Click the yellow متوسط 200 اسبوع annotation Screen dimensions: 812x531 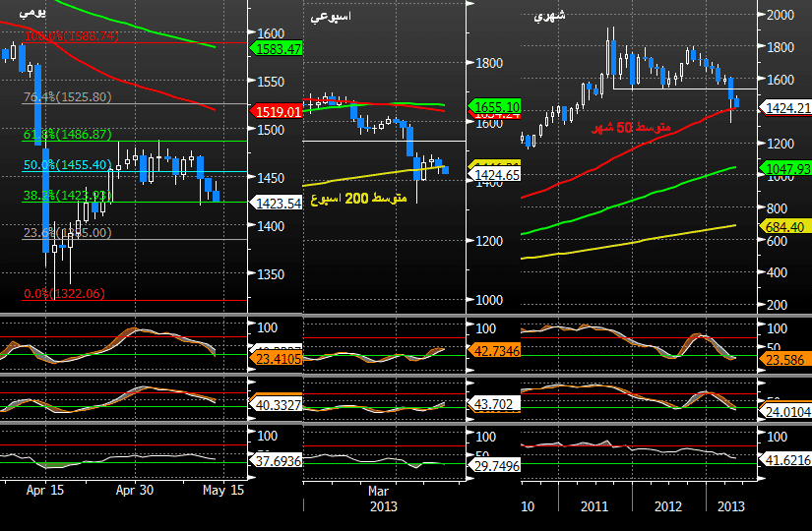pos(358,199)
